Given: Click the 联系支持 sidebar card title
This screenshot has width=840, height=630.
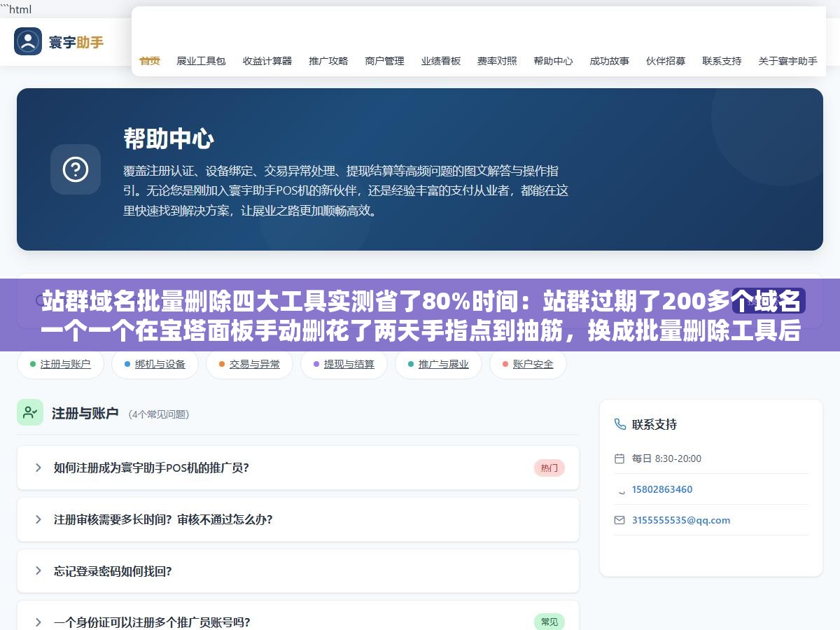Looking at the screenshot, I should click(654, 424).
